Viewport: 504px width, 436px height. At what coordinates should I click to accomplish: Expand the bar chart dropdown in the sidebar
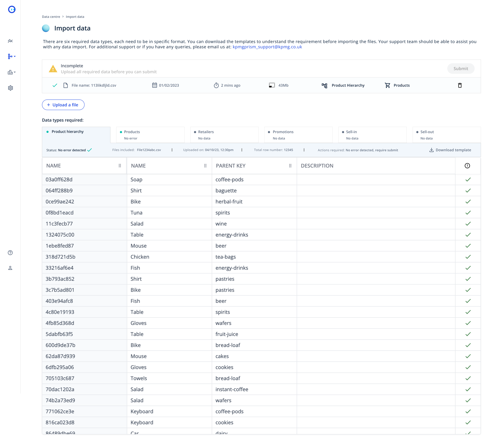tap(11, 72)
